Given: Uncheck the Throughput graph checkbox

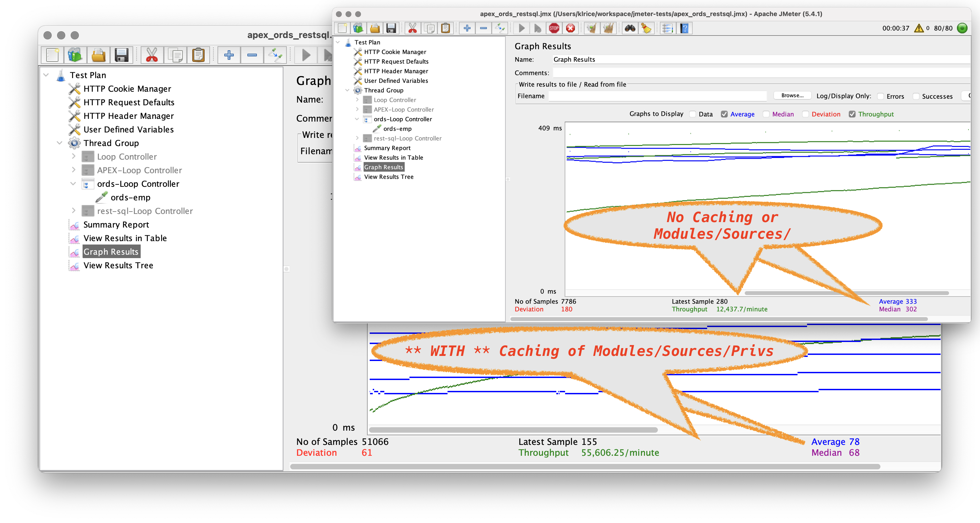Looking at the screenshot, I should (852, 114).
